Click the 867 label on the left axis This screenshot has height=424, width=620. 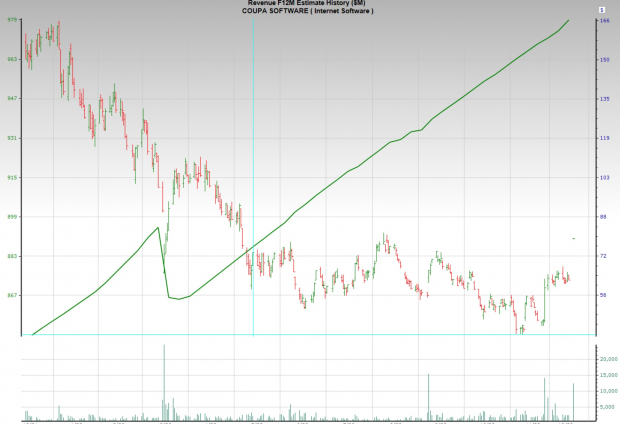pos(12,295)
